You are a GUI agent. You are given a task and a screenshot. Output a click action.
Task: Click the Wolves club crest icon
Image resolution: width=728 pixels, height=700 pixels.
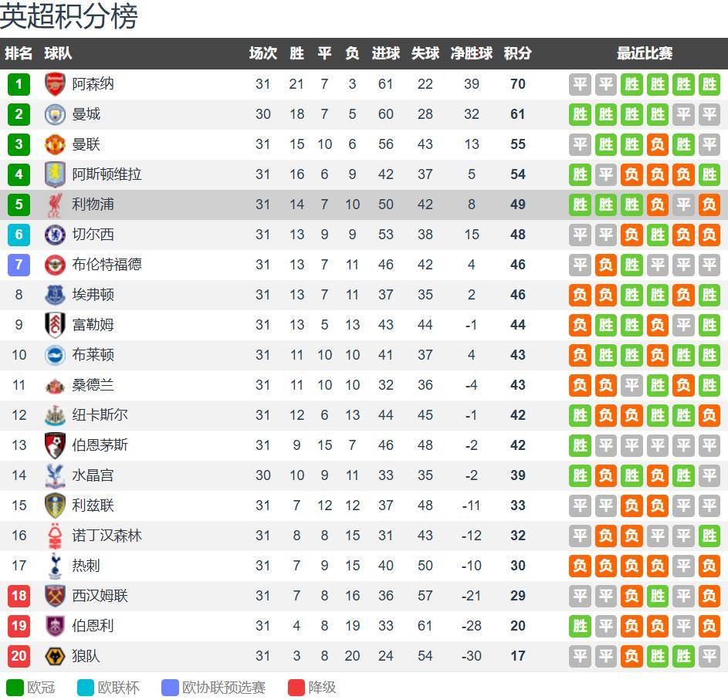pyautogui.click(x=55, y=656)
